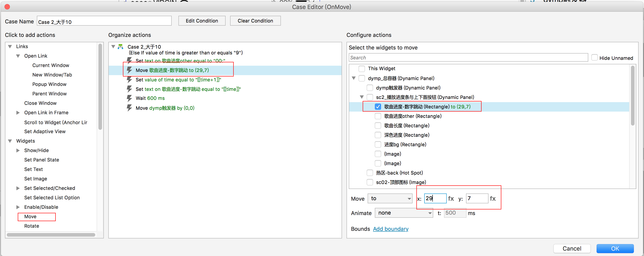The image size is (644, 256).
Task: Uncheck the 歌曲进度-数字跳动 rectangle checkbox
Action: [x=378, y=107]
